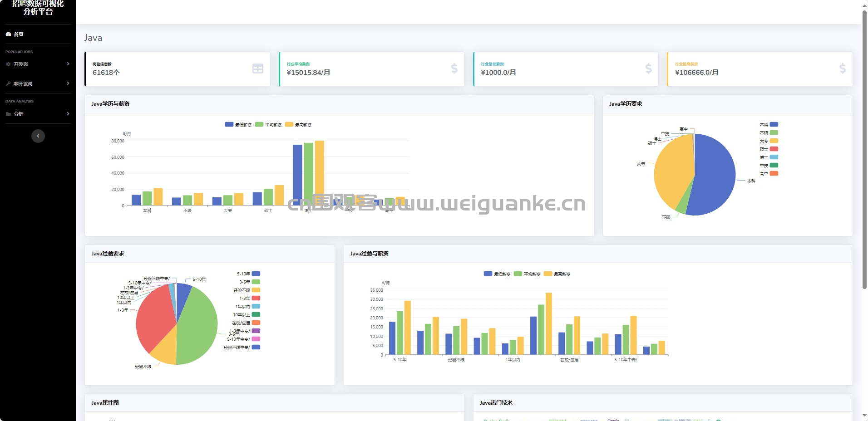This screenshot has width=868, height=421.
Task: Click the ¥106666.0/月 maximum salary value
Action: (696, 73)
